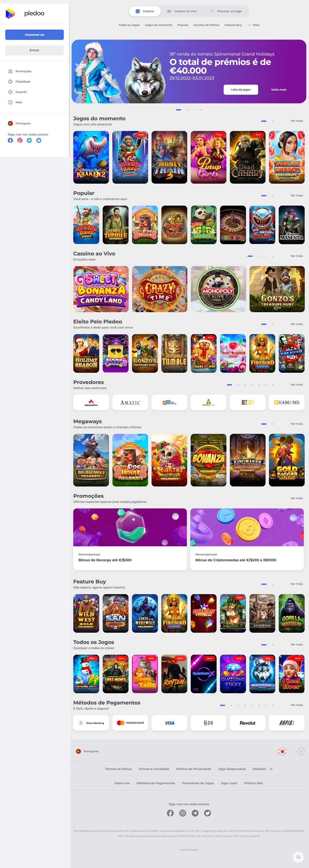Screen dimensions: 309x868
Task: Expand the Mais menu in the top navigation
Action: 253,25
